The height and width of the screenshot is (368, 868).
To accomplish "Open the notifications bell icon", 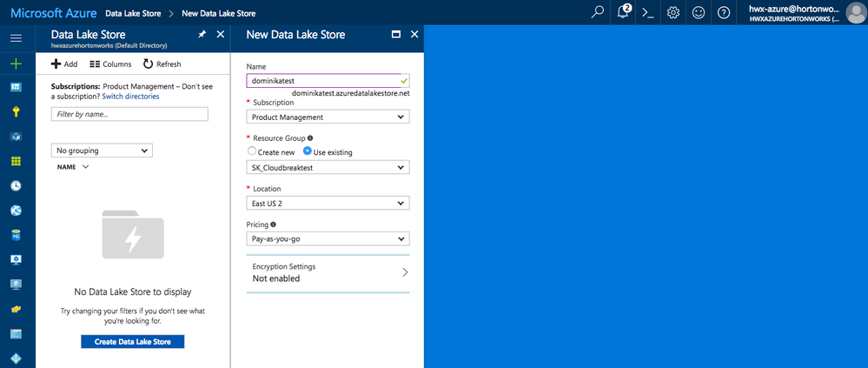I will [x=623, y=12].
